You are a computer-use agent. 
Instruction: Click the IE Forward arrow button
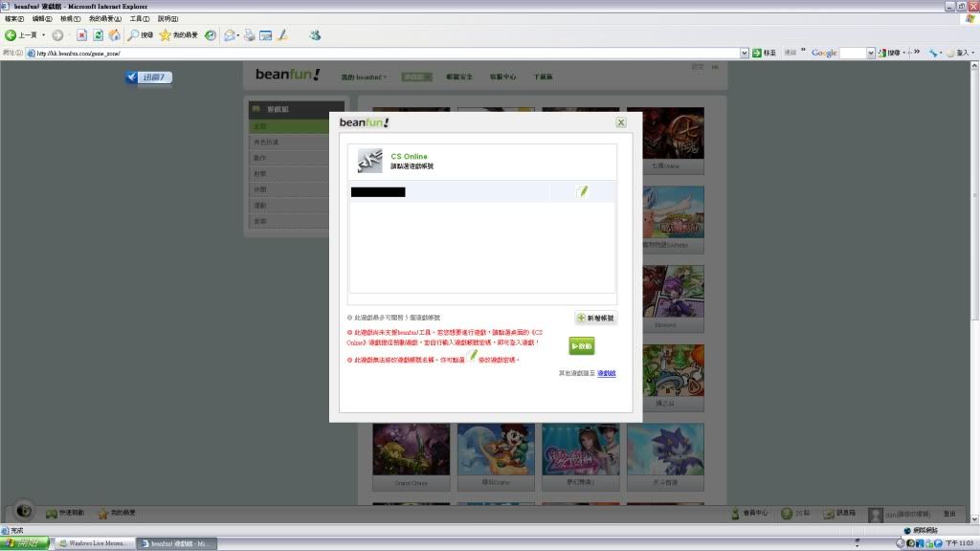pyautogui.click(x=57, y=35)
